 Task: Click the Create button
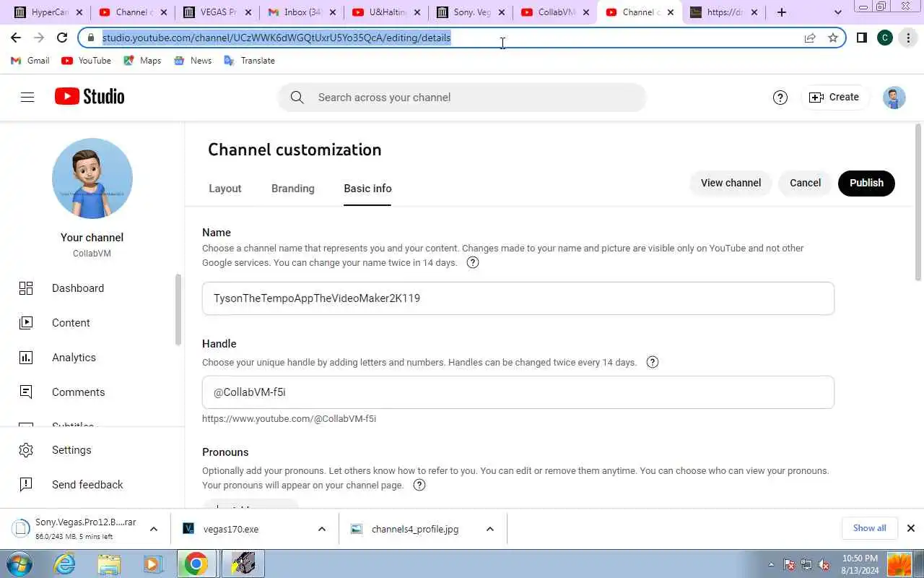[x=834, y=97]
